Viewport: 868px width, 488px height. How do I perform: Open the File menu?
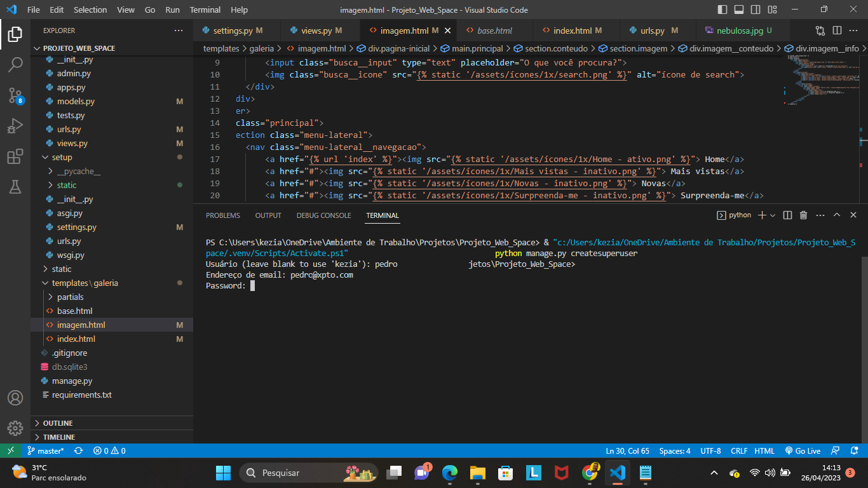click(x=34, y=10)
